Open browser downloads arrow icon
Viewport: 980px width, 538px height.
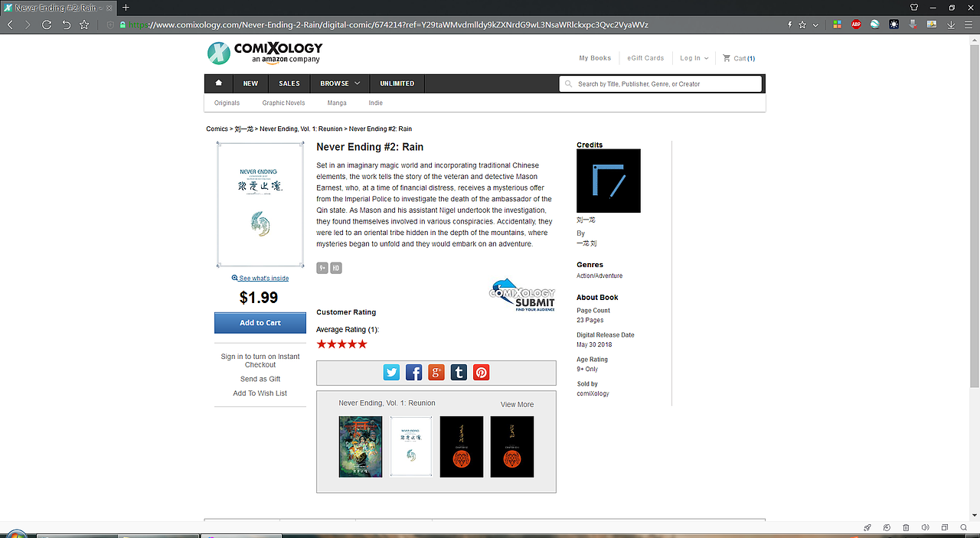click(x=951, y=24)
